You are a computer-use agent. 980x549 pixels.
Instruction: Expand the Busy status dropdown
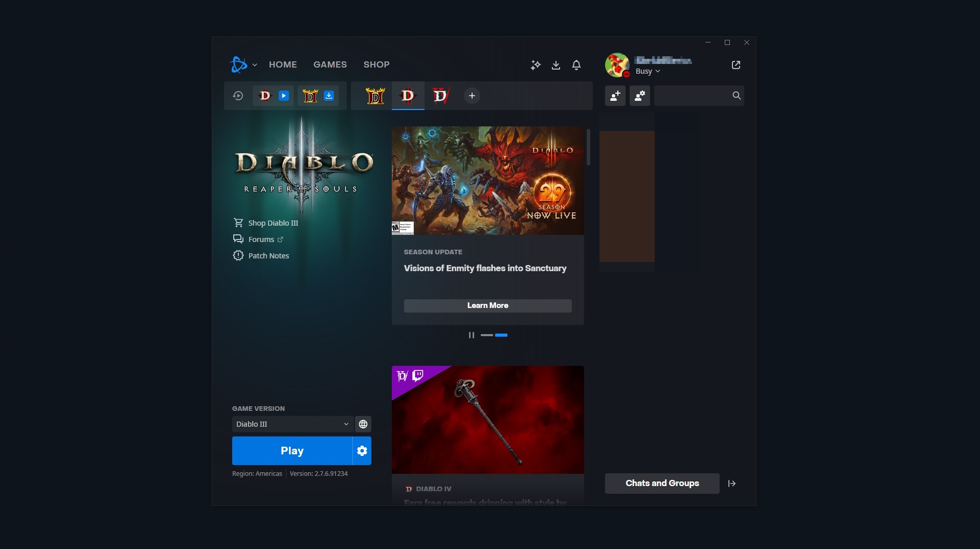tap(648, 71)
